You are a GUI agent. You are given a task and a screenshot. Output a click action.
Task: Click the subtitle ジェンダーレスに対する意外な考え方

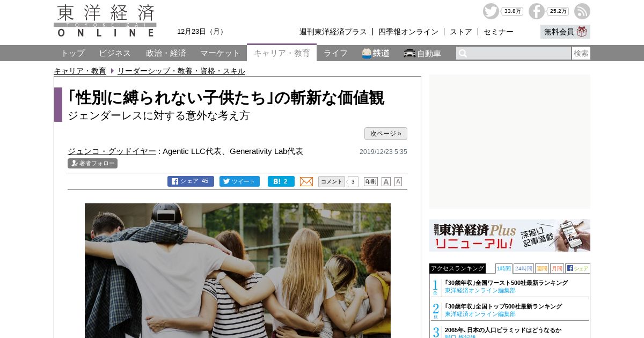[159, 115]
